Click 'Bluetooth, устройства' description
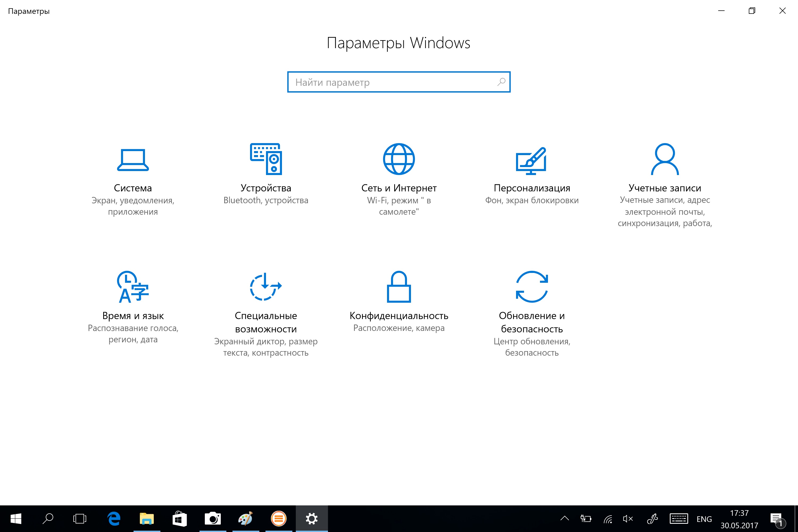 [266, 200]
